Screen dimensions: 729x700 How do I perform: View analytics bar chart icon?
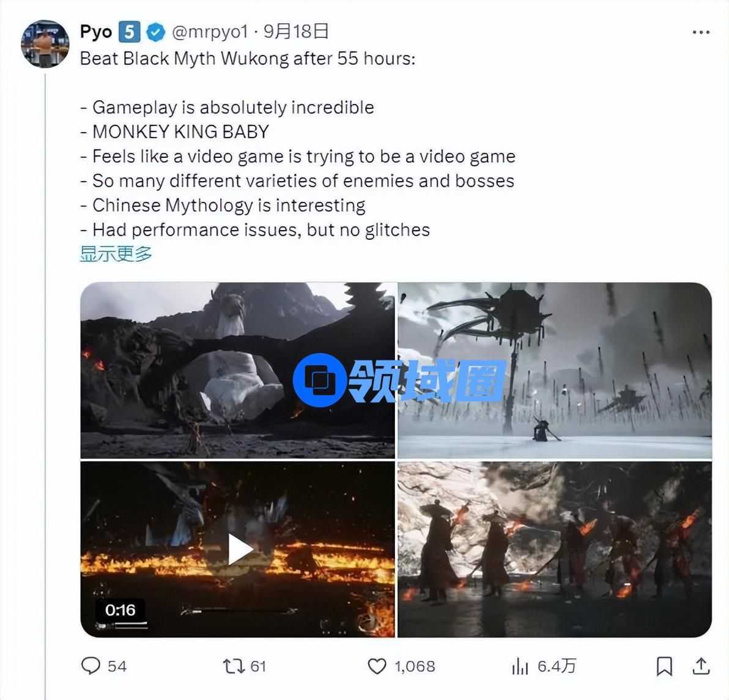click(520, 666)
